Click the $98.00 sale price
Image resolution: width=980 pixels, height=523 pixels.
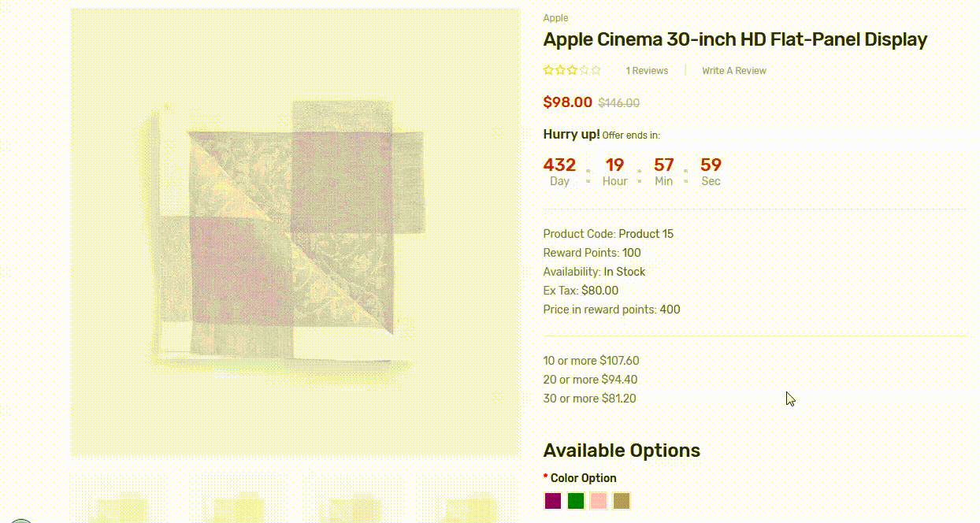567,102
